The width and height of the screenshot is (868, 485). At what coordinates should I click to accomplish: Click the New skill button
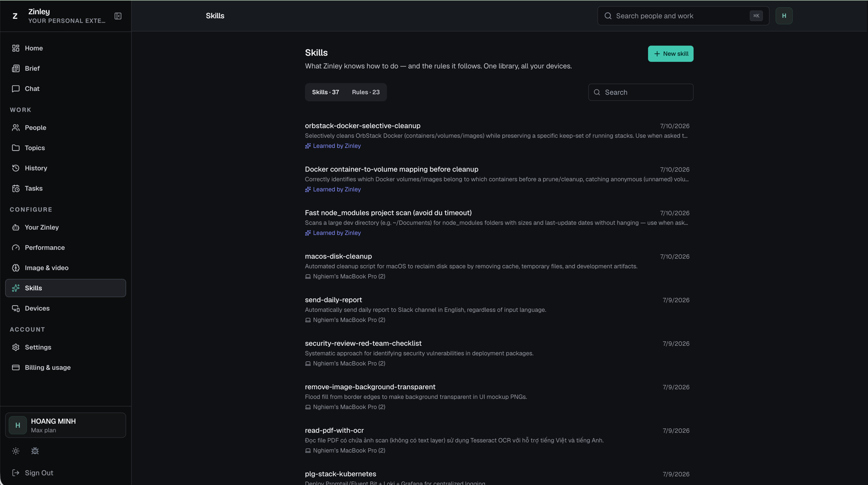pyautogui.click(x=671, y=54)
